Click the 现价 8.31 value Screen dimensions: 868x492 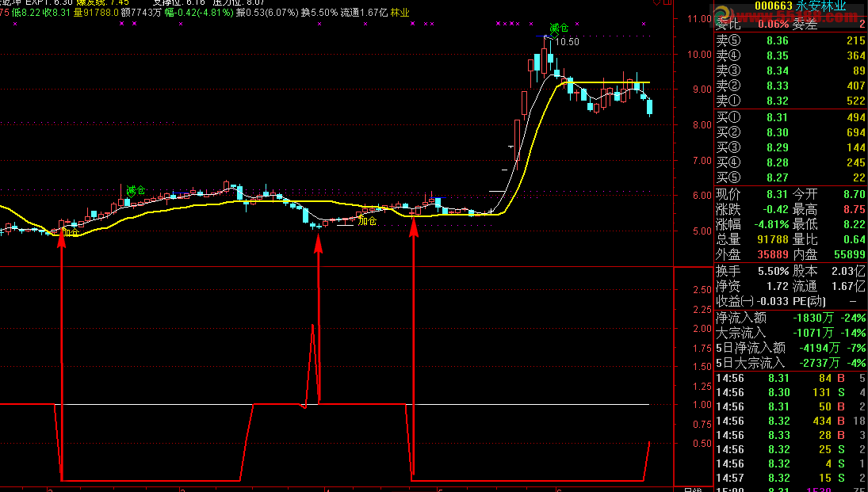point(777,194)
